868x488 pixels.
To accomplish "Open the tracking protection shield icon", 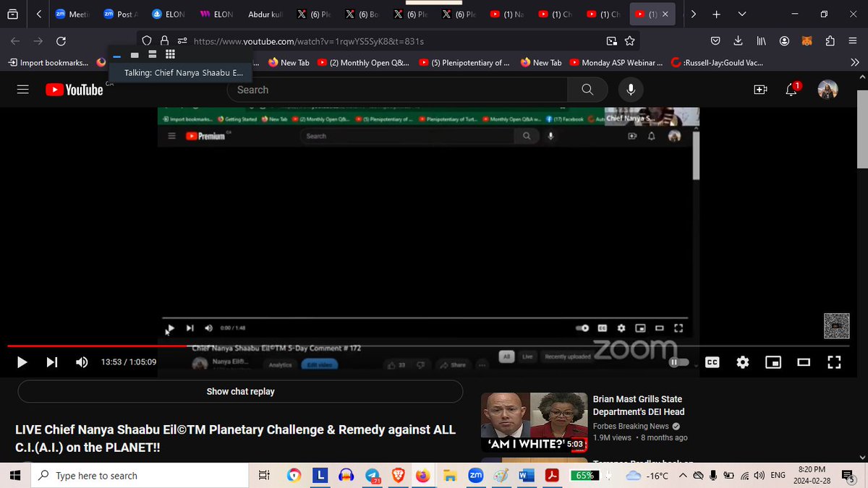I will 147,41.
